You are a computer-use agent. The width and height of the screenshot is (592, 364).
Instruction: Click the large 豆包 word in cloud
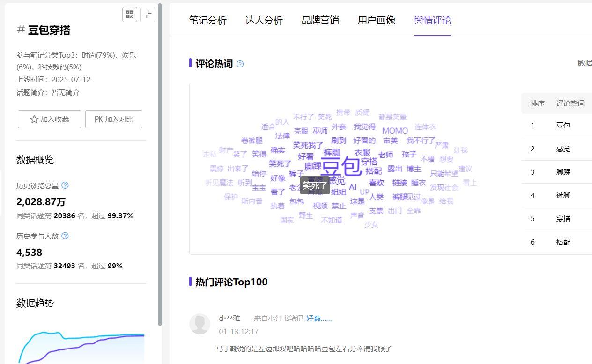(x=341, y=167)
